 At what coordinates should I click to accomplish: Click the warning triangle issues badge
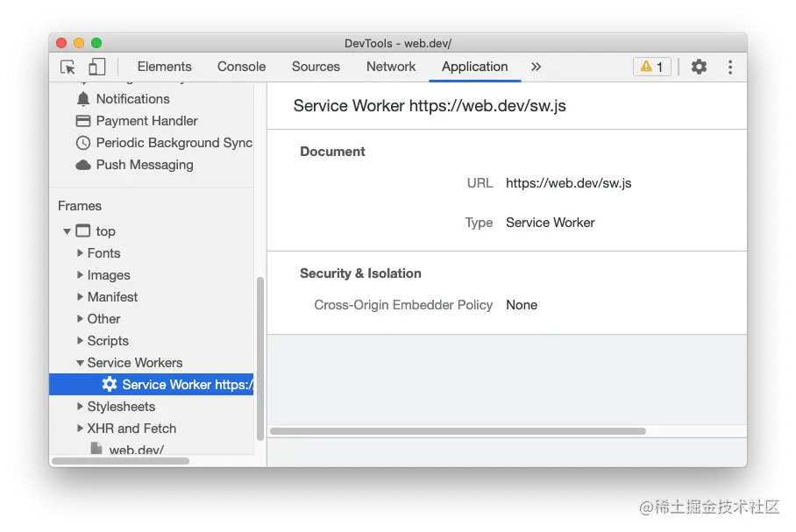point(652,67)
